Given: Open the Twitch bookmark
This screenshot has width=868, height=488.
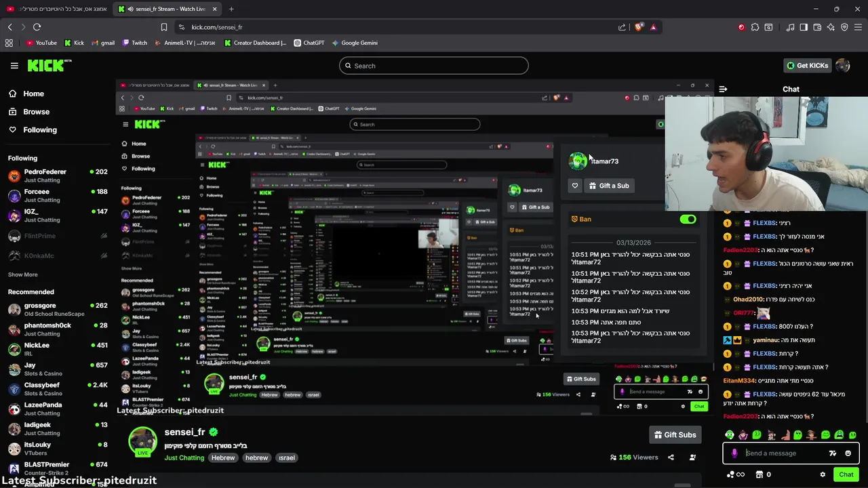Looking at the screenshot, I should (135, 43).
